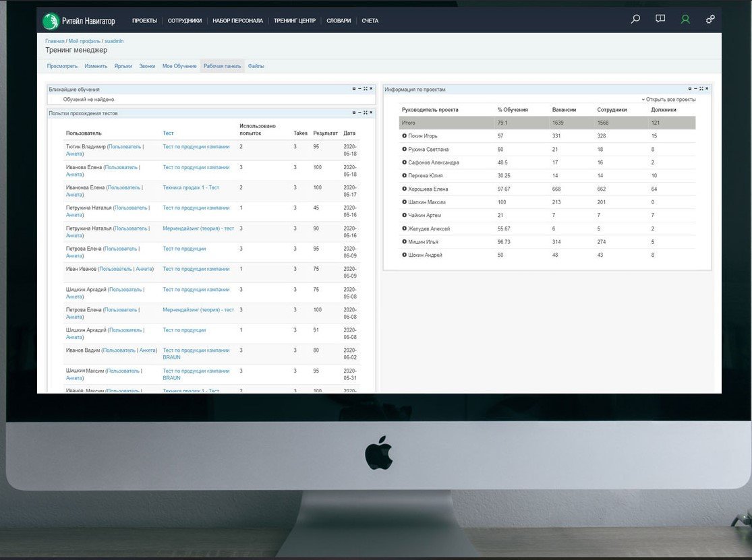
Task: Open the green user profile icon
Action: (685, 19)
